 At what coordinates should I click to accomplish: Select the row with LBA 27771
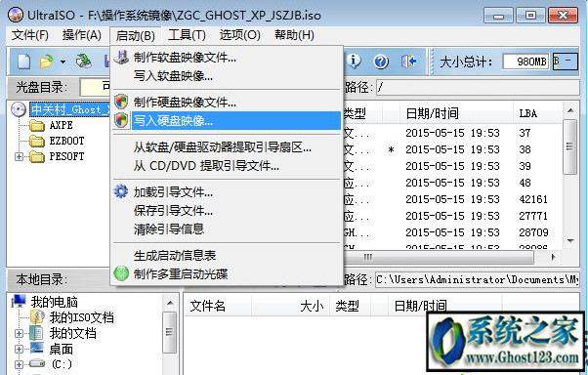tap(452, 216)
